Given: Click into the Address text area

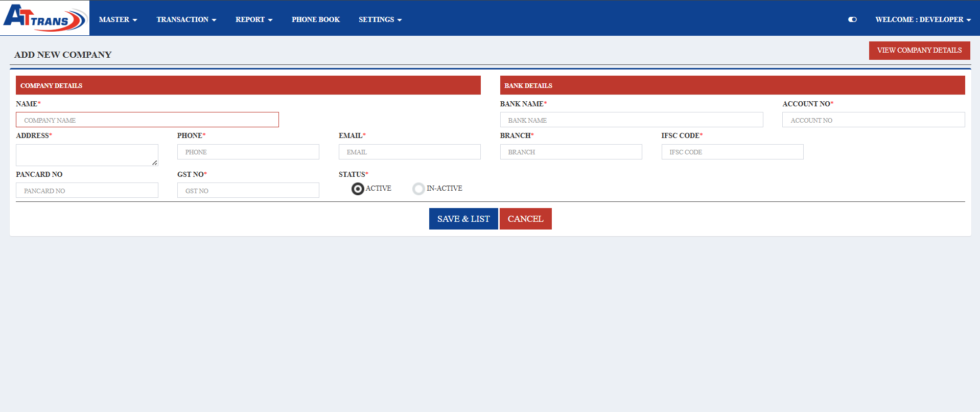Looking at the screenshot, I should [87, 155].
